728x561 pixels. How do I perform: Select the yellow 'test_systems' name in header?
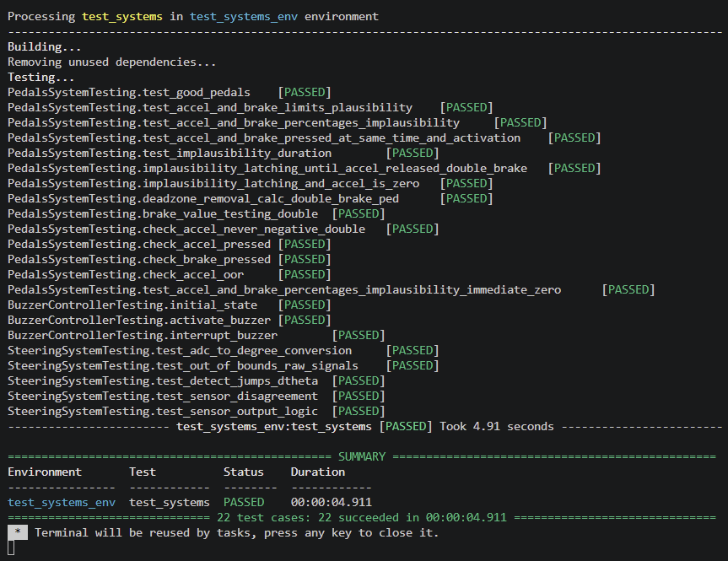tap(122, 17)
